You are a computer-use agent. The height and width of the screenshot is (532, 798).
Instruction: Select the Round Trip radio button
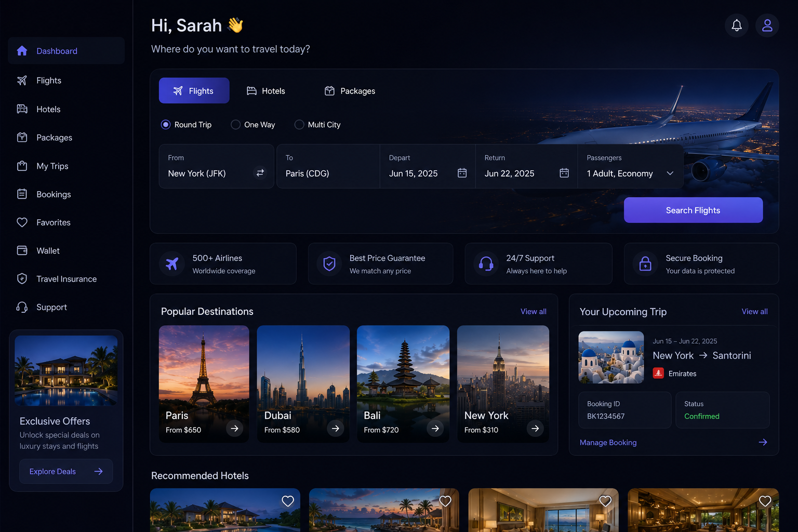[166, 125]
